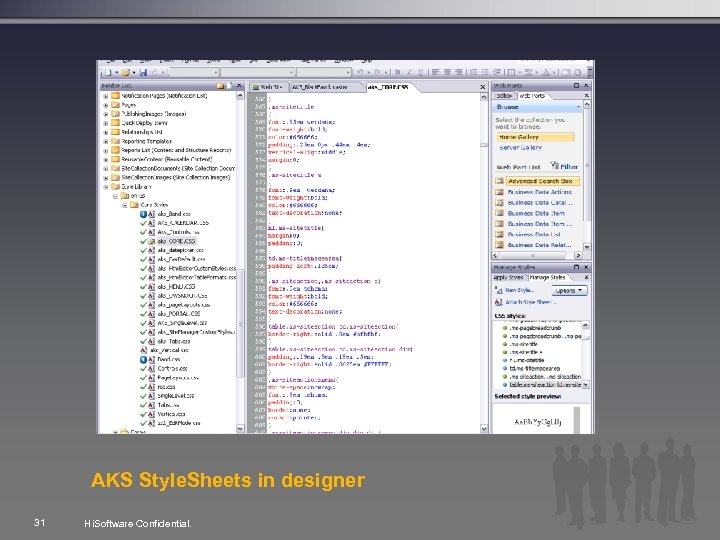Click the aks_Band.css file icon
The height and width of the screenshot is (540, 720).
coord(152,214)
